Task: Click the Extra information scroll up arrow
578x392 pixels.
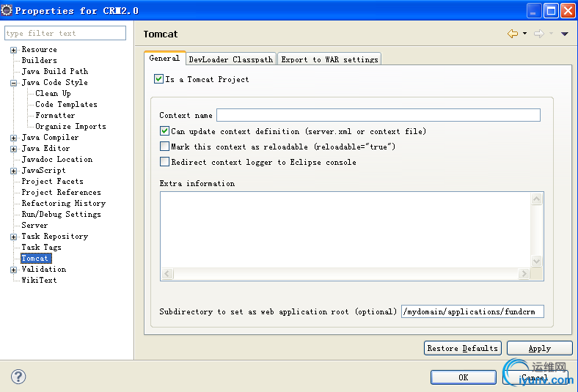Action: (x=536, y=199)
